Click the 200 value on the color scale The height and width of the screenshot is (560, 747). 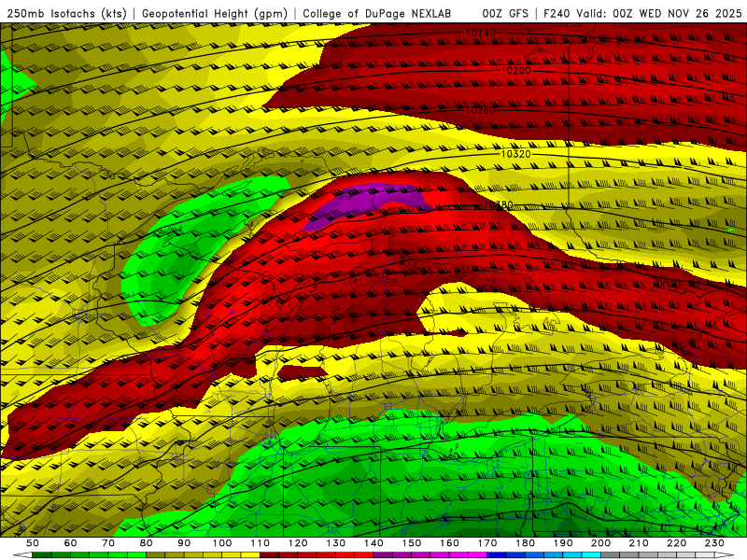pyautogui.click(x=600, y=543)
